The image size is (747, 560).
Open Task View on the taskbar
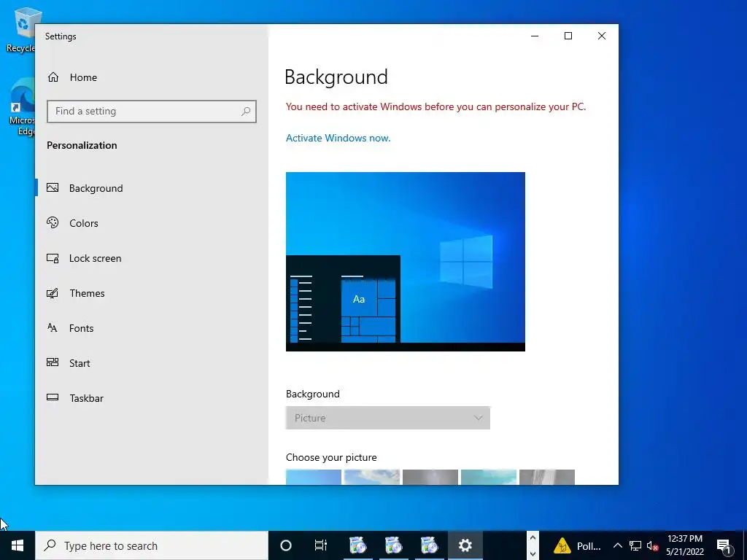321,545
